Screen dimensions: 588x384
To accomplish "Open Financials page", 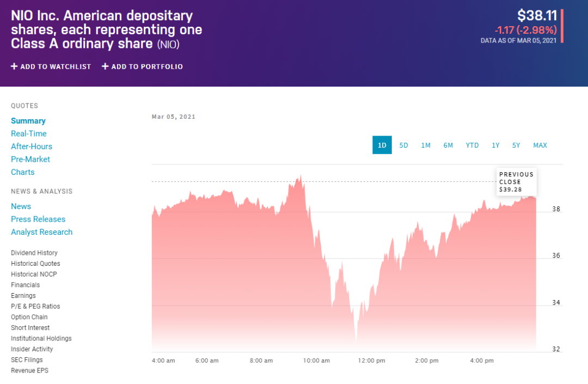I will click(25, 285).
